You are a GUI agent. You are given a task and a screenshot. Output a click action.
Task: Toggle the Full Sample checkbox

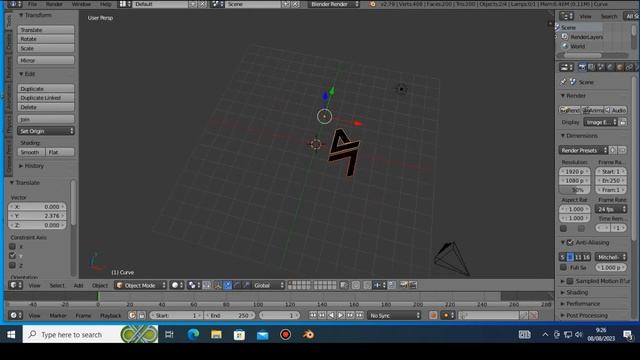[x=563, y=267]
